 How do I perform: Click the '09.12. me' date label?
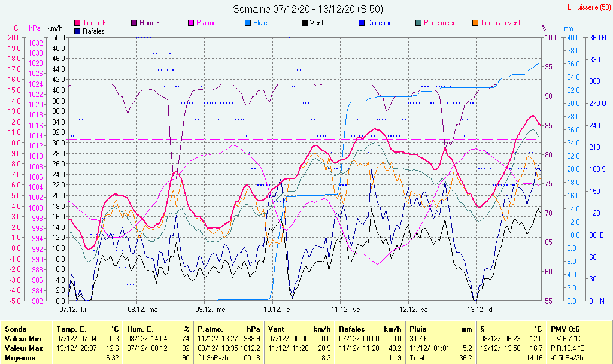[210, 310]
